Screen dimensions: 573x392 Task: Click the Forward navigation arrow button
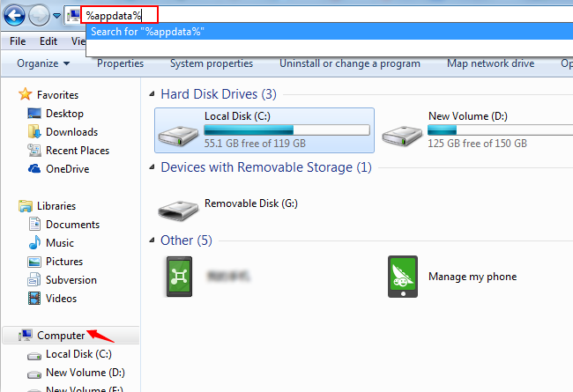(x=39, y=15)
